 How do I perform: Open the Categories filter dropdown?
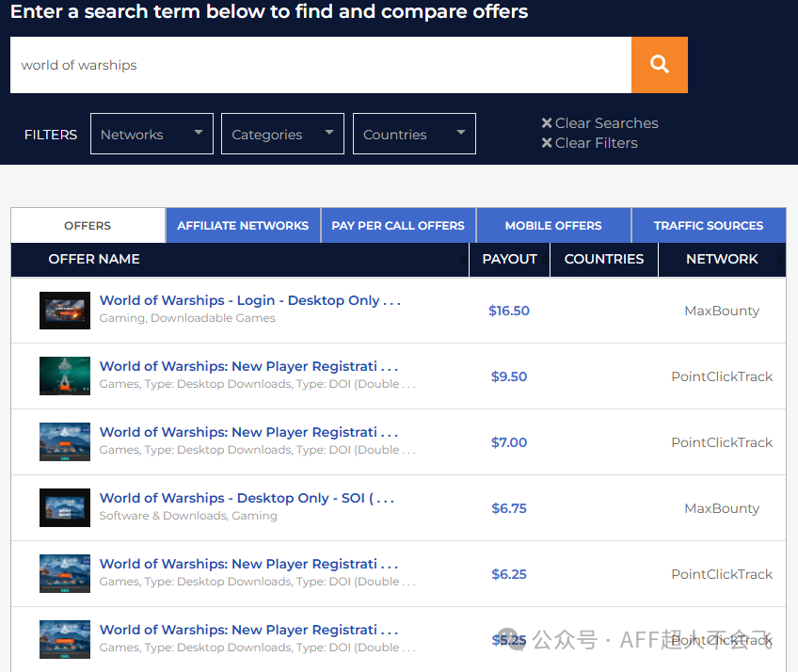[x=282, y=134]
